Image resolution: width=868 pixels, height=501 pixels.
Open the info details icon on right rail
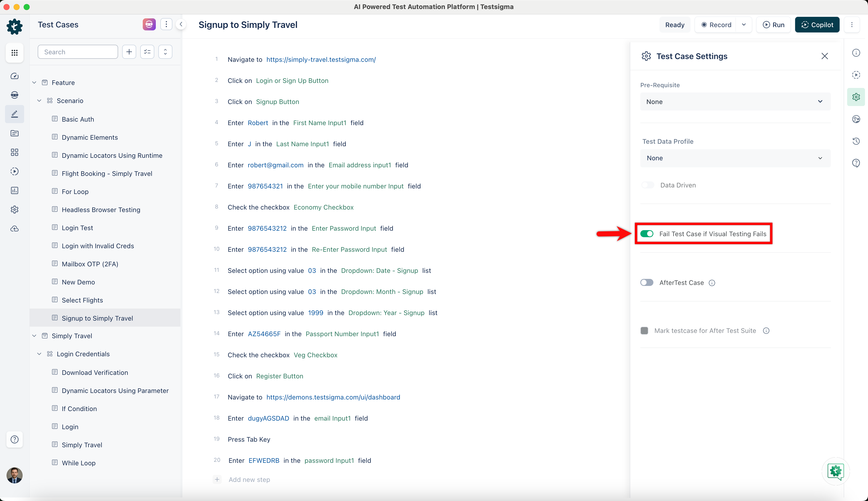click(x=856, y=53)
